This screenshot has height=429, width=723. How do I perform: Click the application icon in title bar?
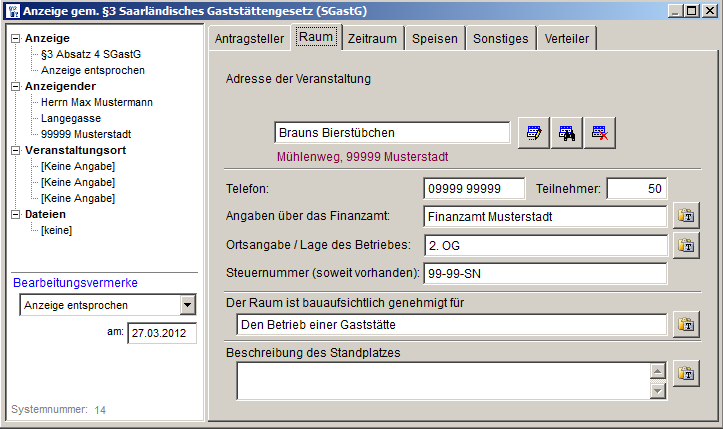(x=12, y=11)
